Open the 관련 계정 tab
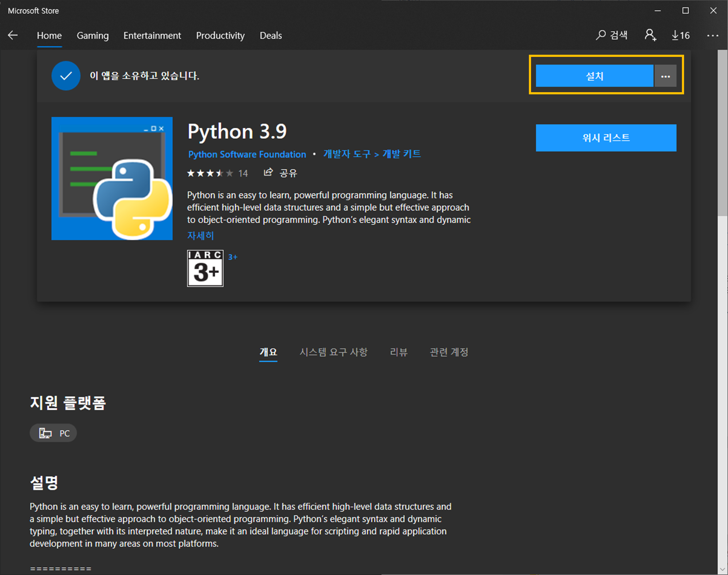728x575 pixels. point(449,352)
